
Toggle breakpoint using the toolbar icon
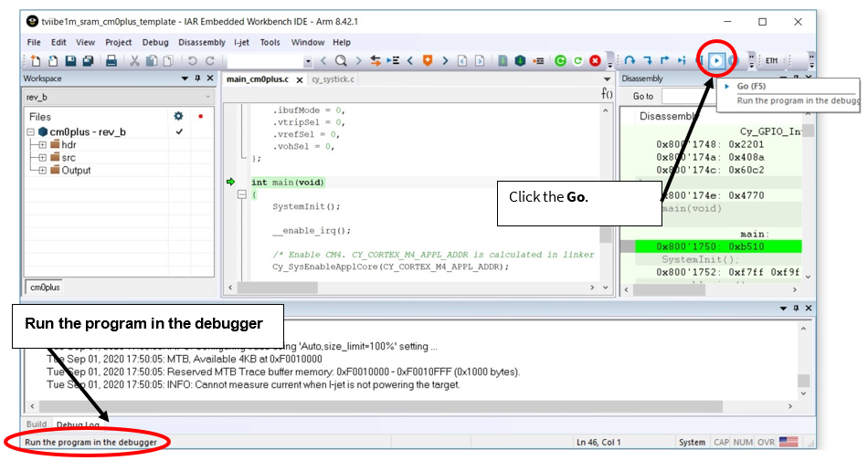[538, 61]
